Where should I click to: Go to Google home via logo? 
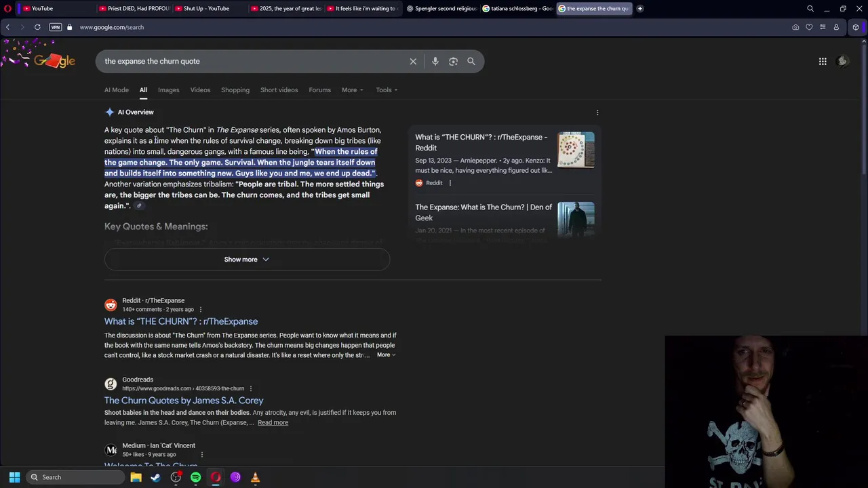click(54, 61)
